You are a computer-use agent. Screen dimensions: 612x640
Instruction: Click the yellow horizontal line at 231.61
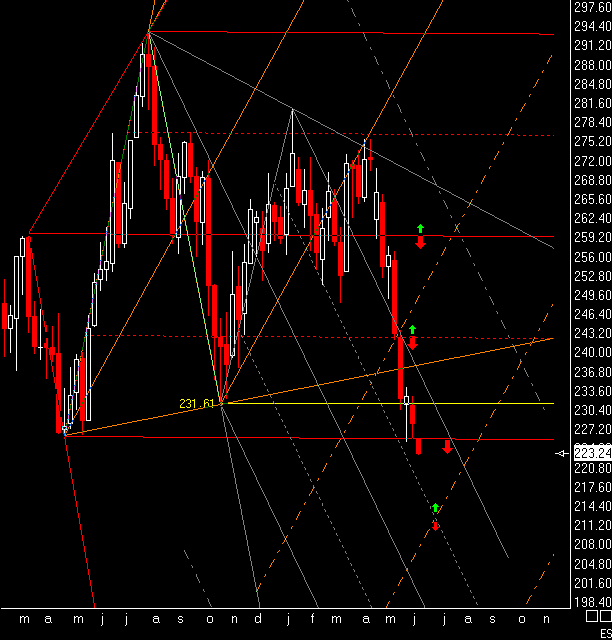[388, 403]
